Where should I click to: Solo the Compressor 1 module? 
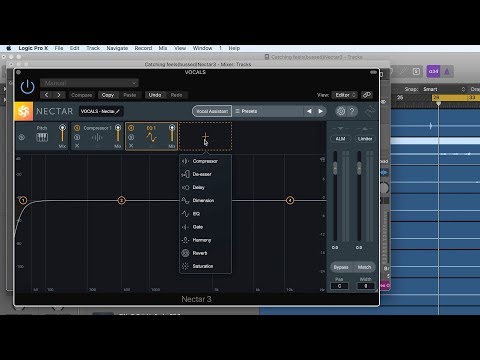point(77,137)
